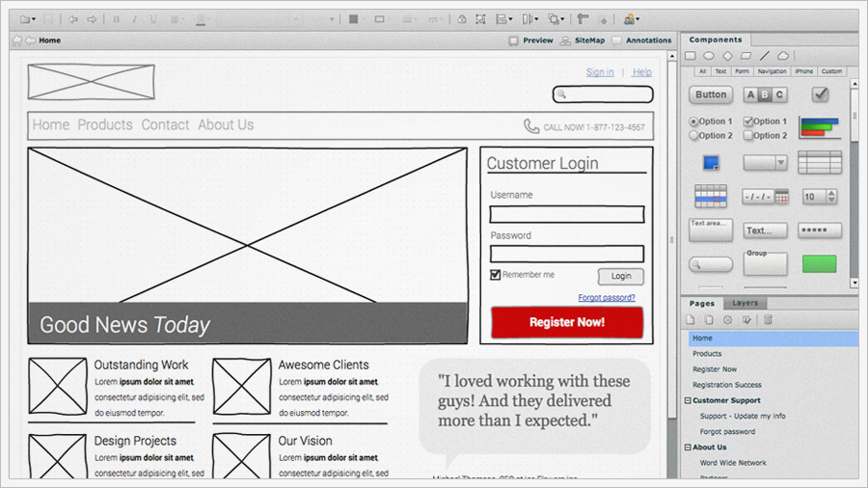Click the Save disk icon in toolbar
This screenshot has width=868, height=488.
(x=48, y=19)
